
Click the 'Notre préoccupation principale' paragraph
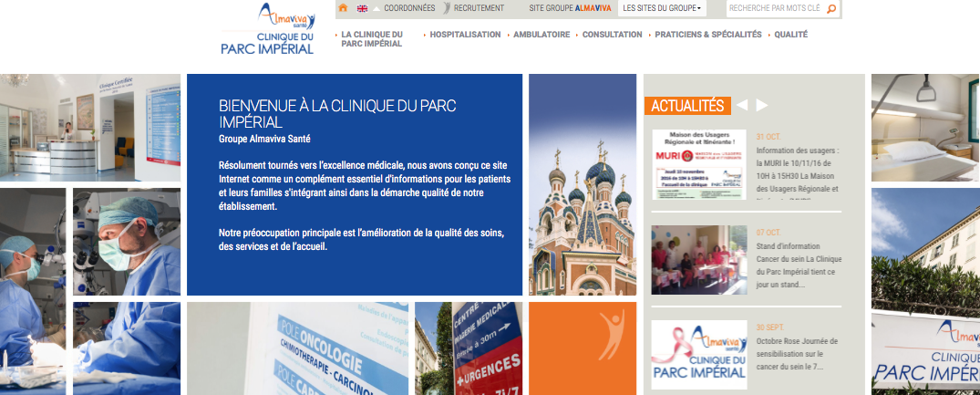(x=361, y=239)
